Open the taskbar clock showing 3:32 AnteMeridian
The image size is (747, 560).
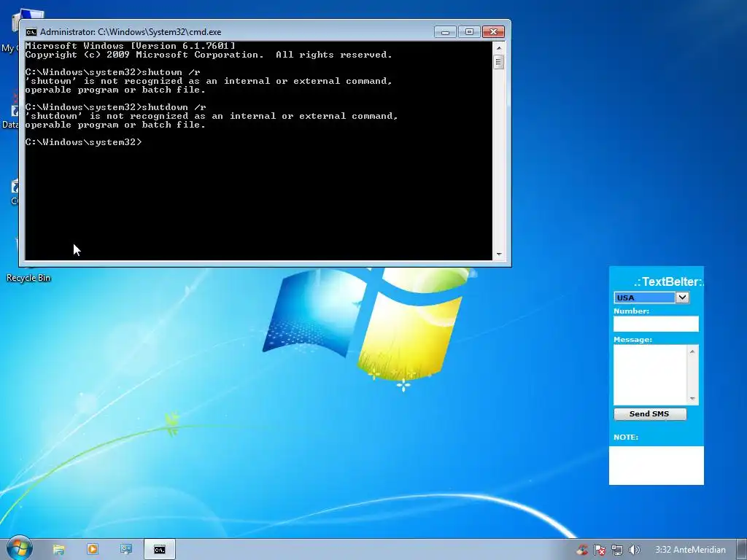690,550
